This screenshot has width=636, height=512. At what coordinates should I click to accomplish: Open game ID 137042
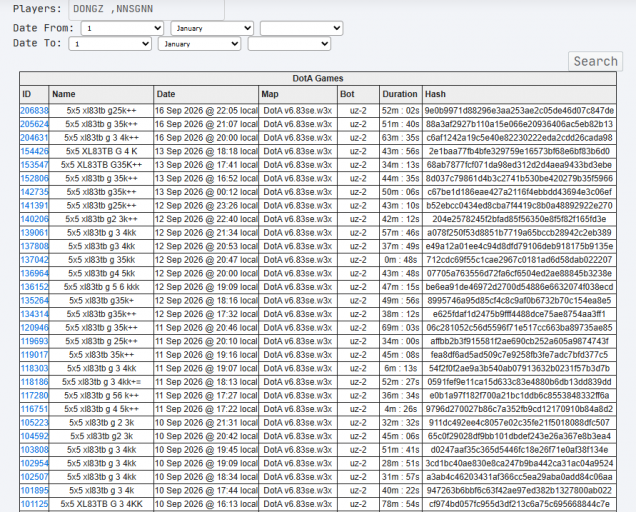[34, 260]
